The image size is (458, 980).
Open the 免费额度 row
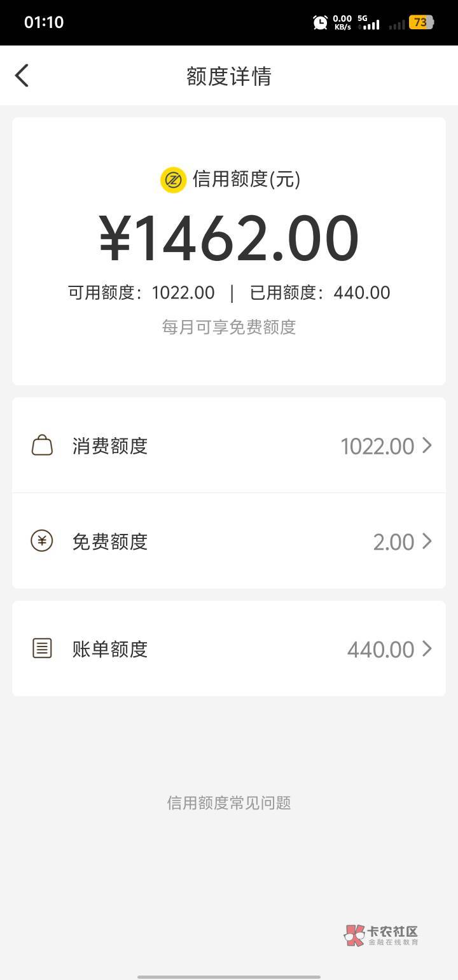(229, 541)
